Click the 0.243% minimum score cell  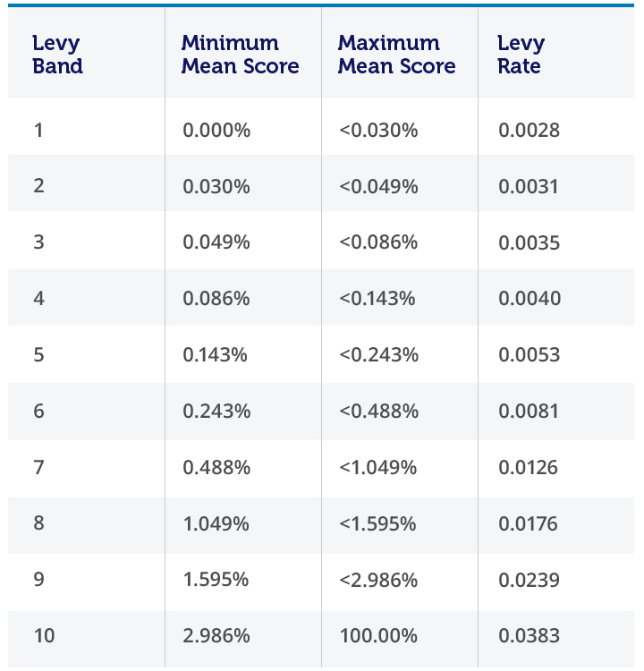point(216,412)
